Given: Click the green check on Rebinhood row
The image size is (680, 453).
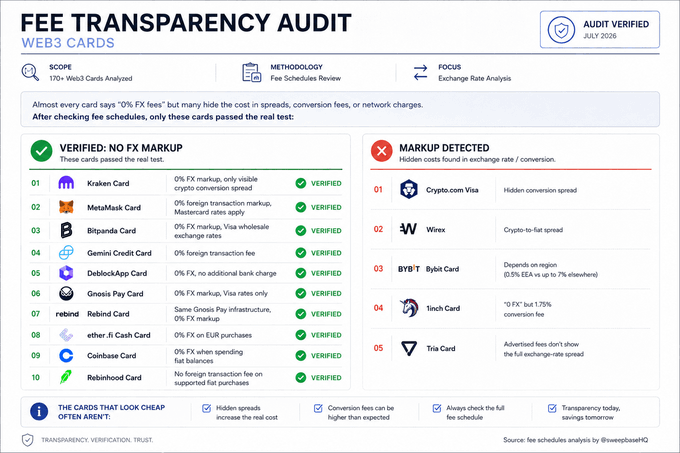Looking at the screenshot, I should (x=301, y=378).
